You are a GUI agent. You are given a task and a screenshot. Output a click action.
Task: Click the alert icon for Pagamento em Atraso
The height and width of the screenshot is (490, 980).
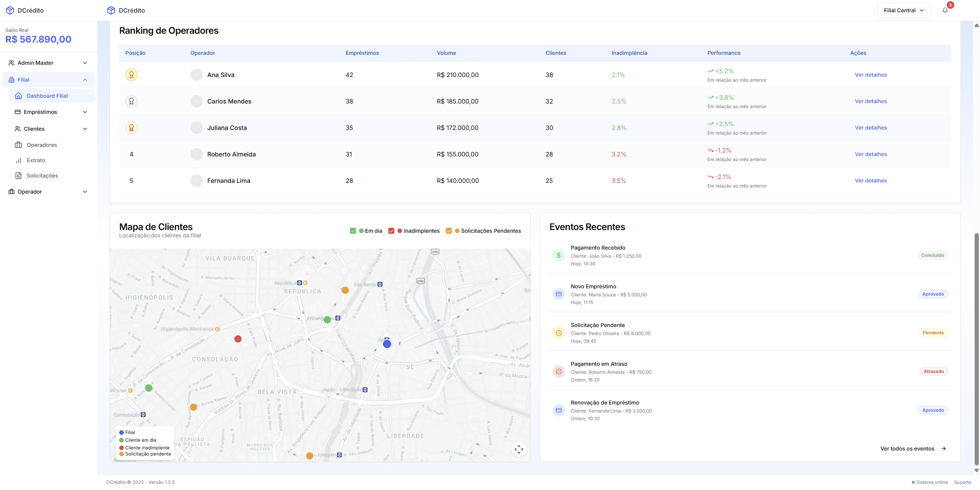click(x=558, y=372)
